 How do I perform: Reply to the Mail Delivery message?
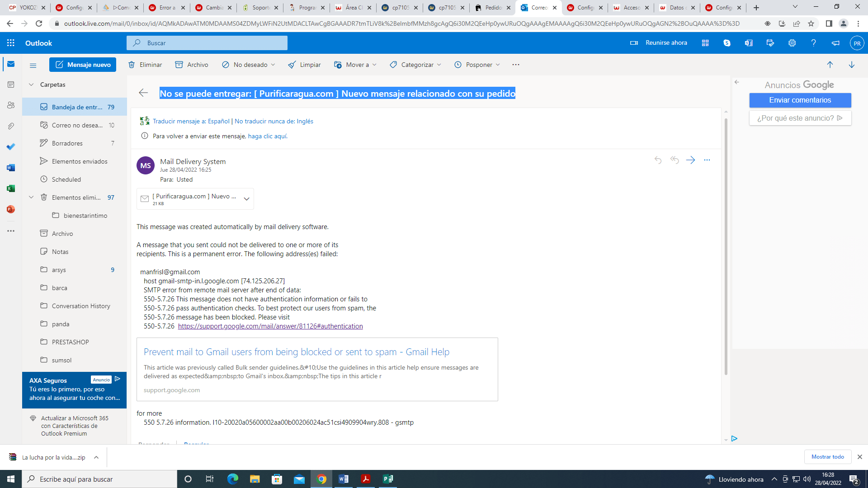(x=658, y=160)
